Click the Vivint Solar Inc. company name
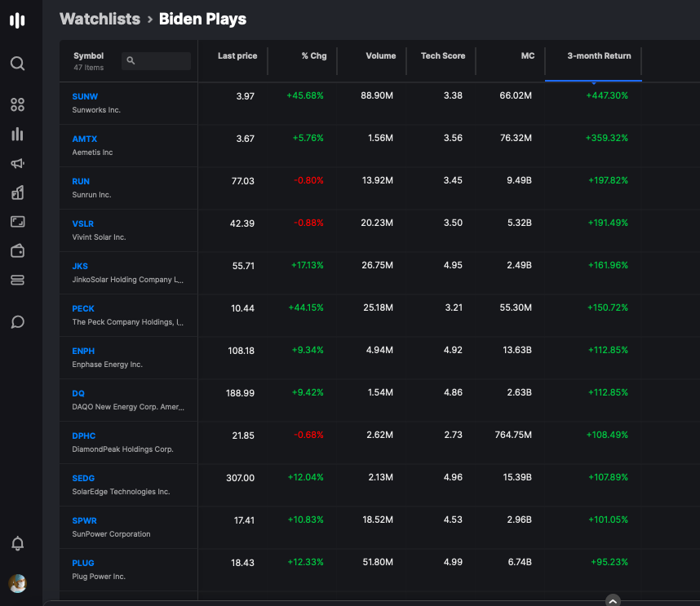Viewport: 700px width, 606px height. pos(99,237)
